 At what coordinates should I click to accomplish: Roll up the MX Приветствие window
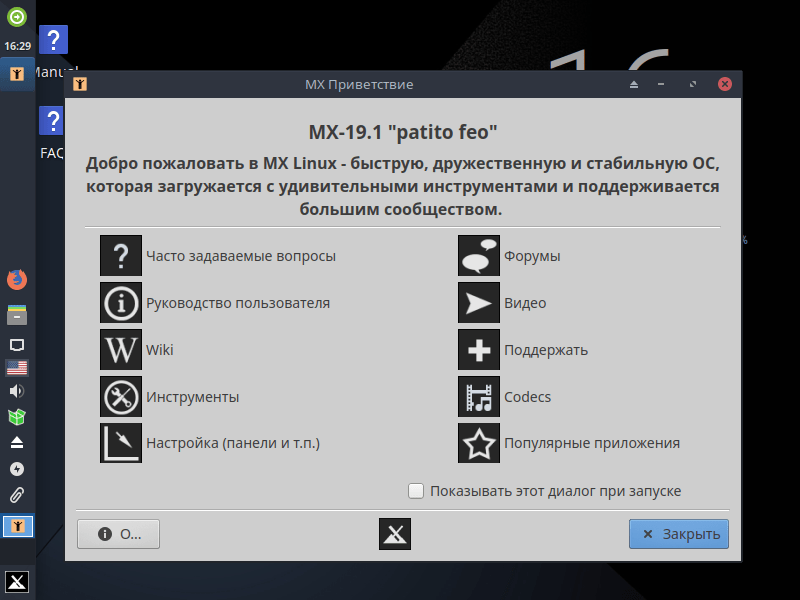[x=634, y=84]
